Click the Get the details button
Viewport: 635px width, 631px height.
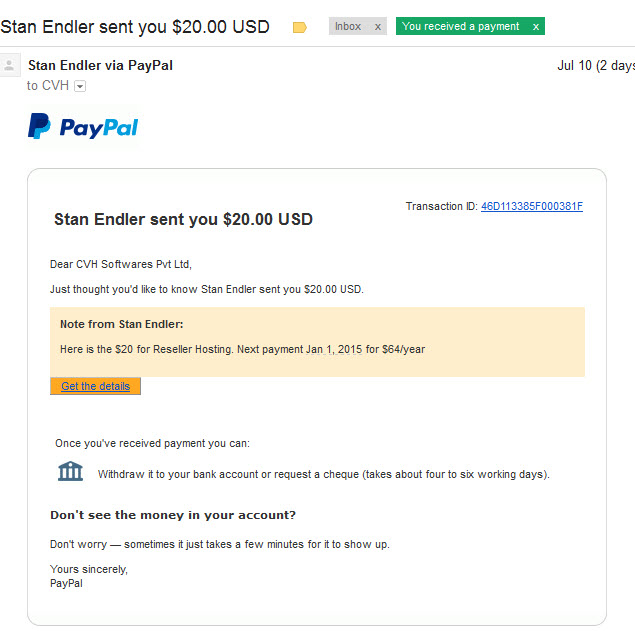tap(96, 386)
